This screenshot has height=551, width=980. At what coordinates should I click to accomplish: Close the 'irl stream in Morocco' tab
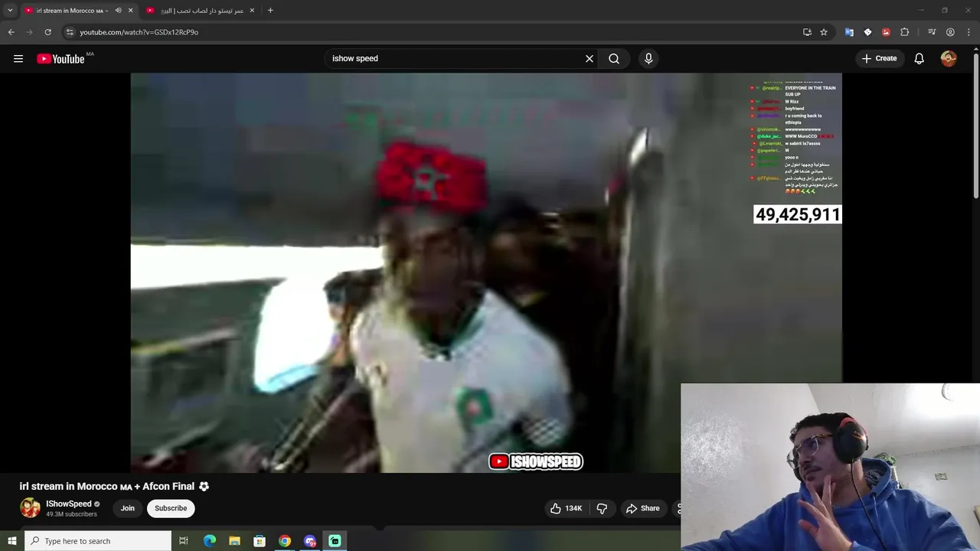pyautogui.click(x=130, y=11)
